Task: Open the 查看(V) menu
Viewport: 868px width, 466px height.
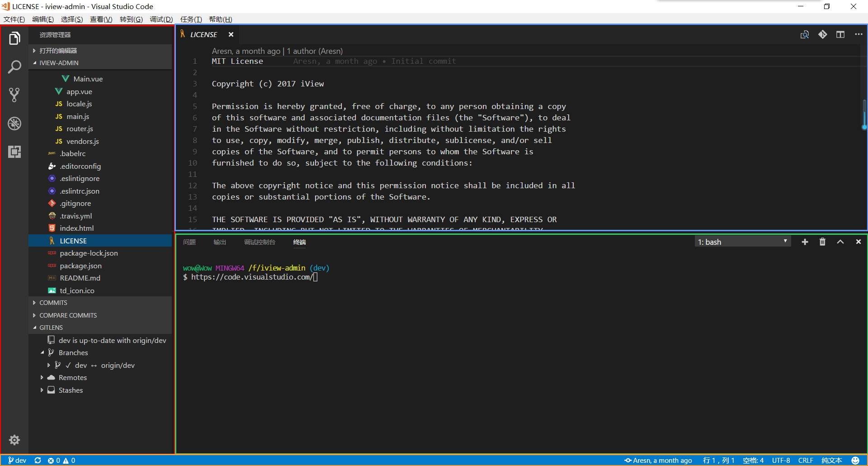Action: [101, 19]
